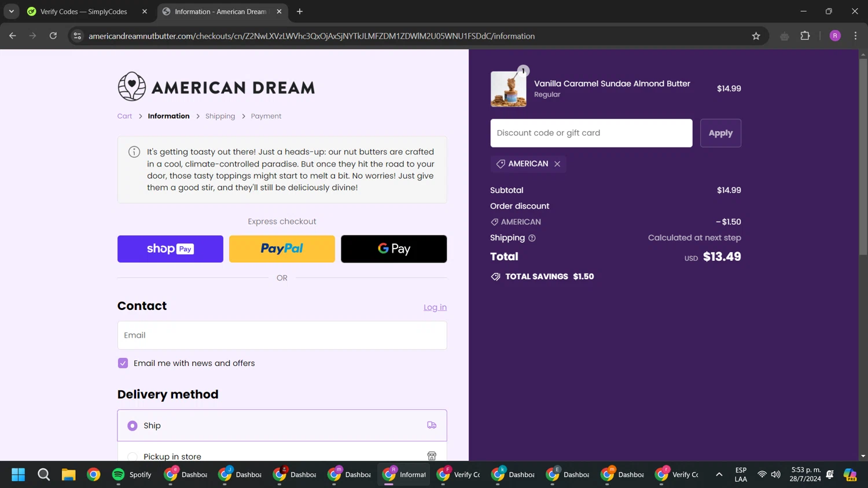Click the info icon in the notice box
868x488 pixels.
pyautogui.click(x=134, y=152)
